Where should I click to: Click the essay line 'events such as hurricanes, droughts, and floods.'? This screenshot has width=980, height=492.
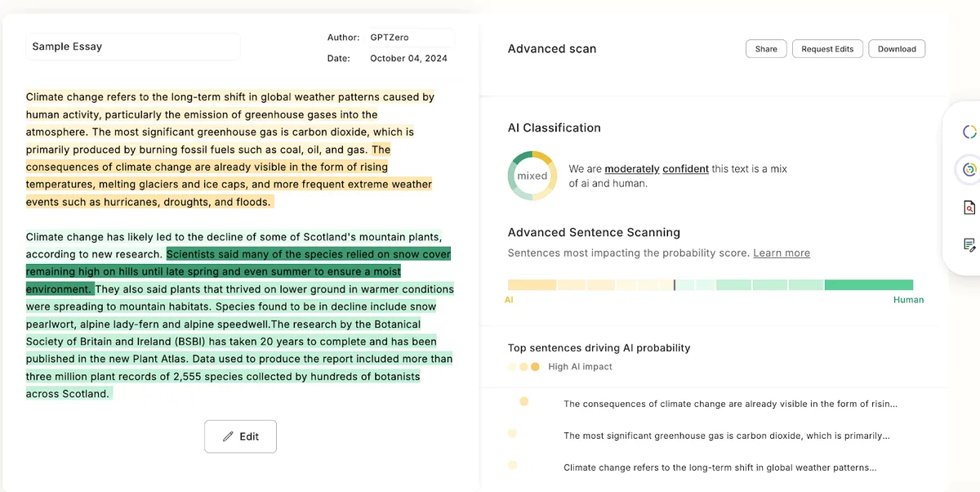148,202
